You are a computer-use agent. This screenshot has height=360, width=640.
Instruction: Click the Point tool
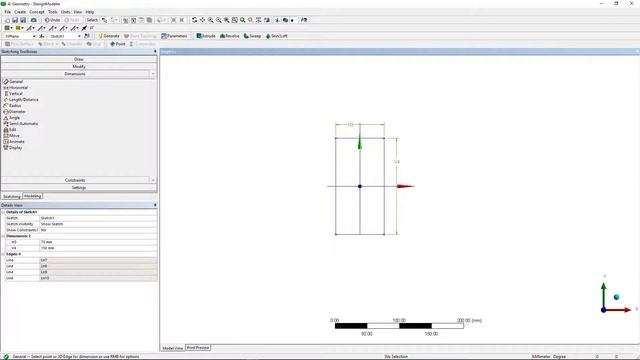click(x=118, y=44)
